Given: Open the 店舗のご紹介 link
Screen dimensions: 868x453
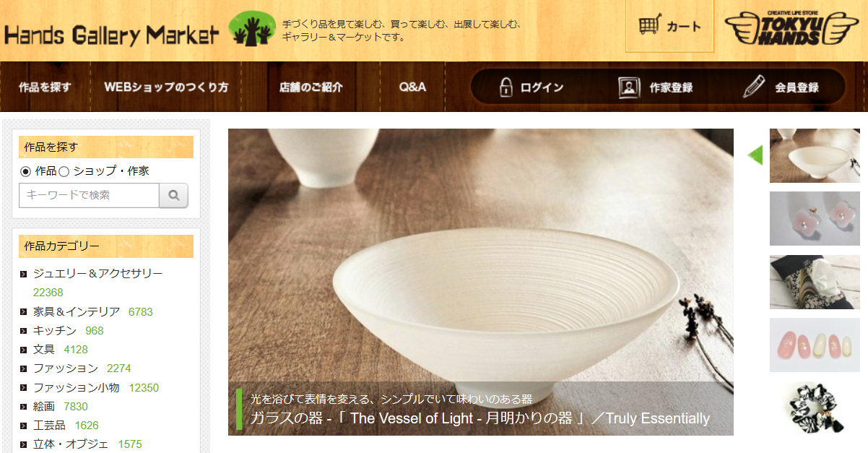Looking at the screenshot, I should pos(311,87).
